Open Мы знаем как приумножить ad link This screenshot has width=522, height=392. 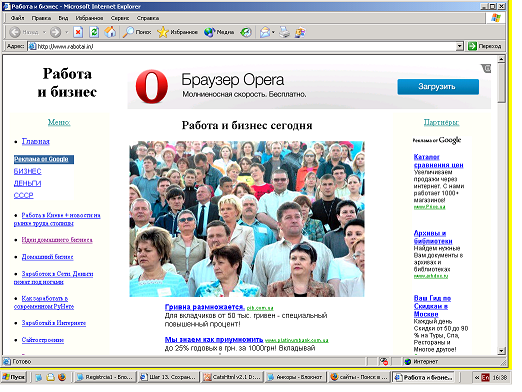click(x=214, y=340)
